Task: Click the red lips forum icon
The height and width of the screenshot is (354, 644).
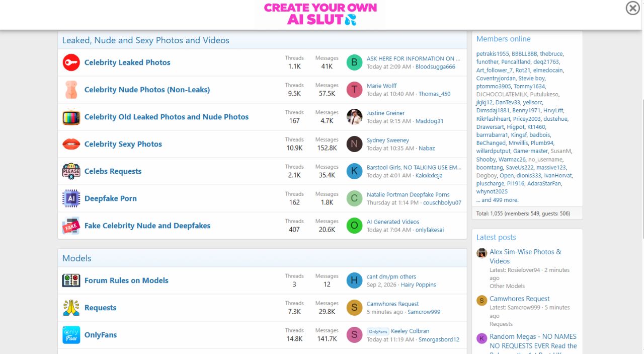Action: pos(71,144)
